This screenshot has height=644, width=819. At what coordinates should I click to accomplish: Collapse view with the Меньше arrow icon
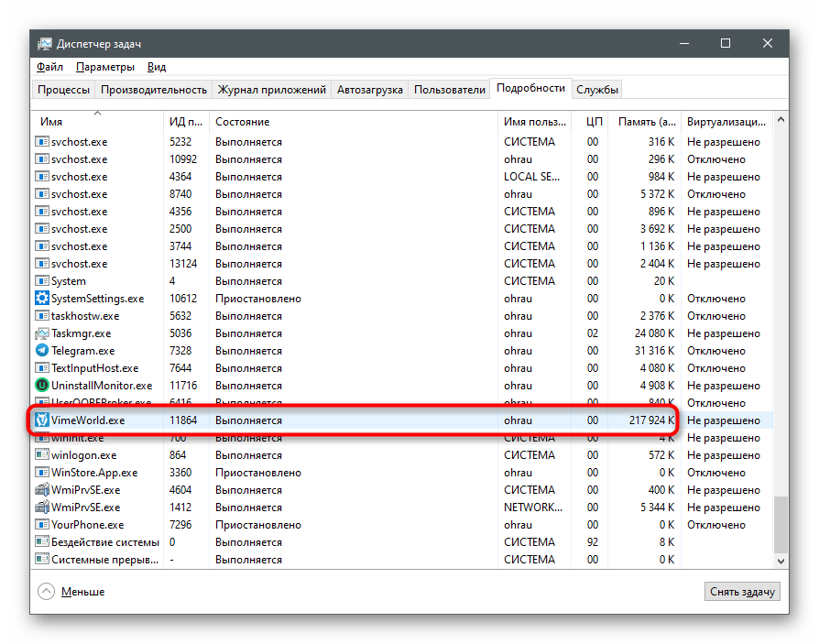[x=46, y=591]
